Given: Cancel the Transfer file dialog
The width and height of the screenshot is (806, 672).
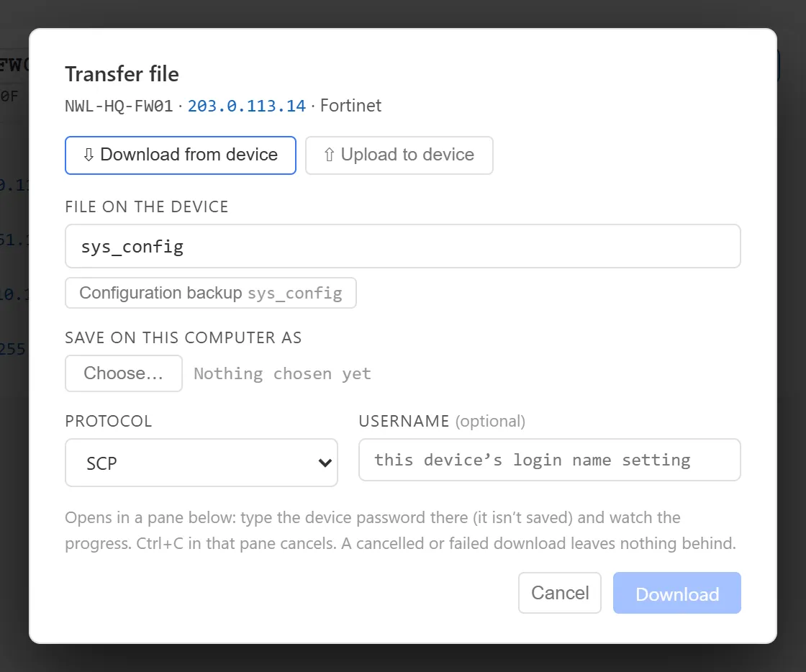Looking at the screenshot, I should 560,593.
